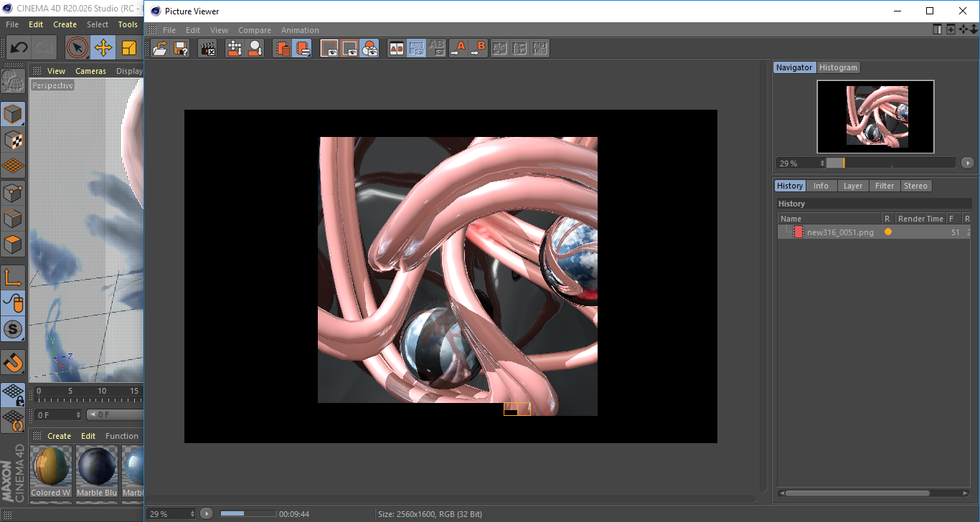Toggle the Tweak mouse icon in Cinema 4D
Viewport: 980px width, 522px height.
tap(13, 303)
